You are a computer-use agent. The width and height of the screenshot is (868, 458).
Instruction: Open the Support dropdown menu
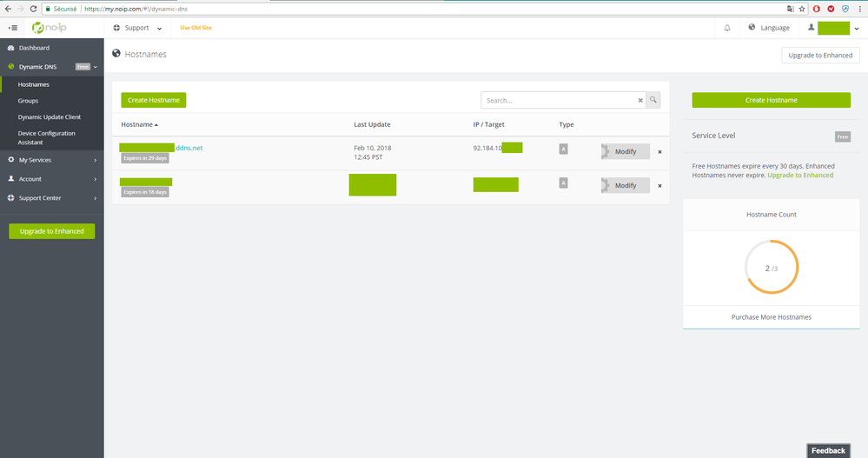click(x=137, y=28)
